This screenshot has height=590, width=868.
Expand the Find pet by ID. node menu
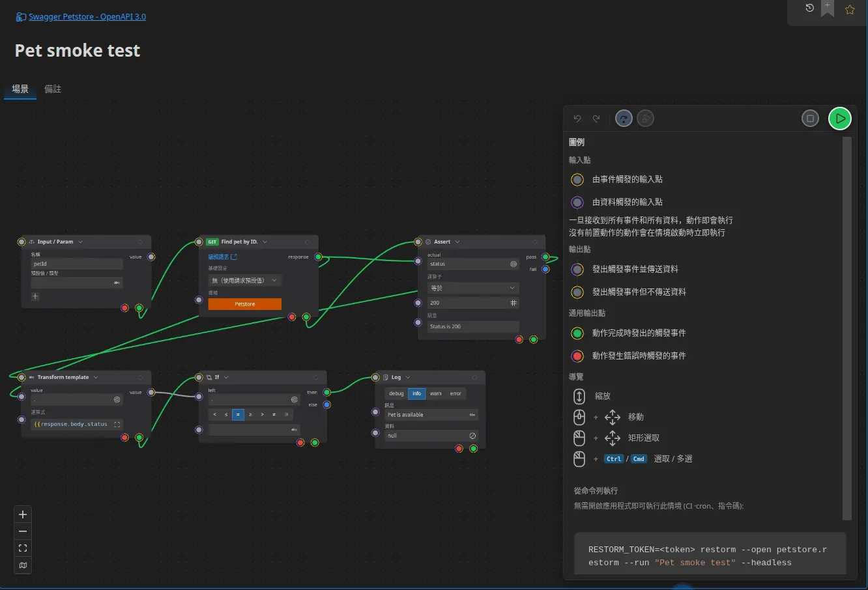[x=265, y=242]
